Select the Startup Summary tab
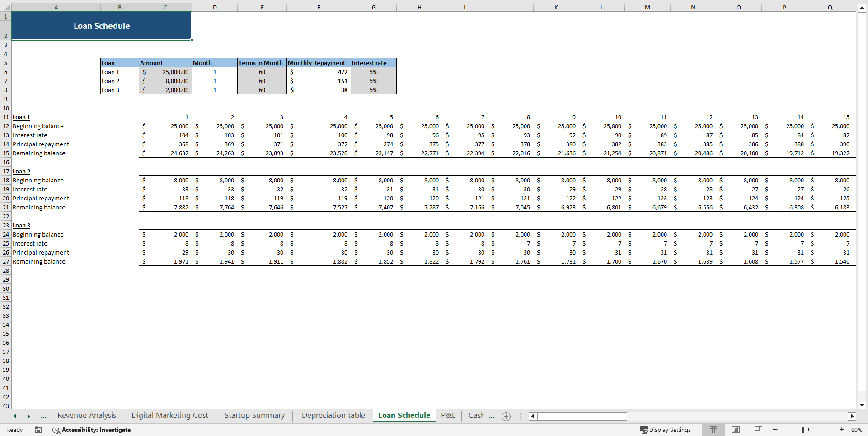868x436 pixels. [254, 415]
